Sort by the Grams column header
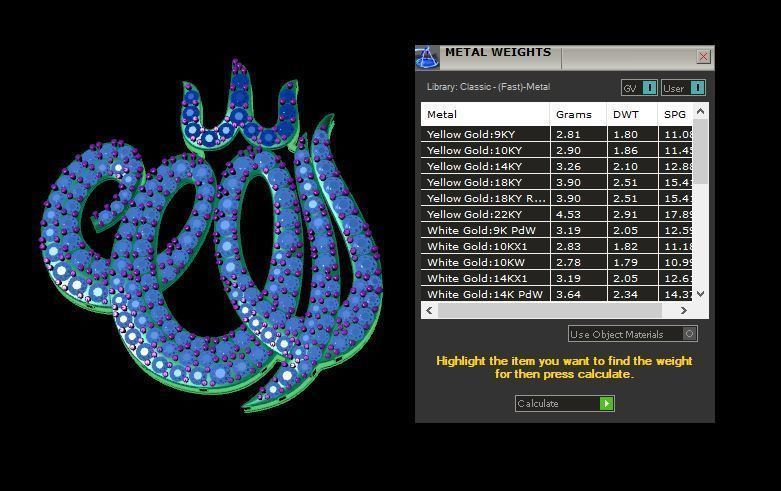This screenshot has height=491, width=781. [x=578, y=115]
